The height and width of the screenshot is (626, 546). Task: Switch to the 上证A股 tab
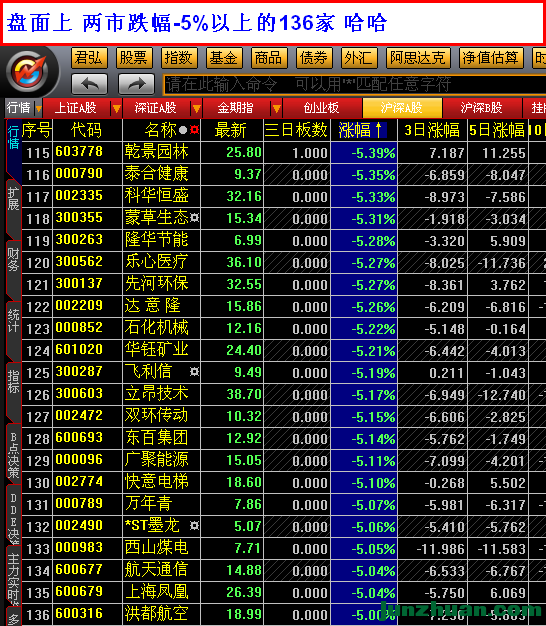point(76,108)
